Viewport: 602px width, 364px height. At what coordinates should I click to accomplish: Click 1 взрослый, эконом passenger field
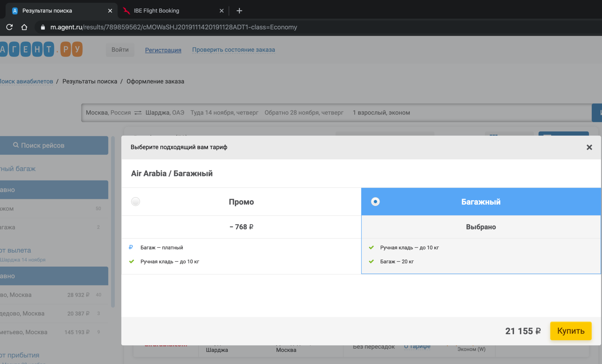381,113
